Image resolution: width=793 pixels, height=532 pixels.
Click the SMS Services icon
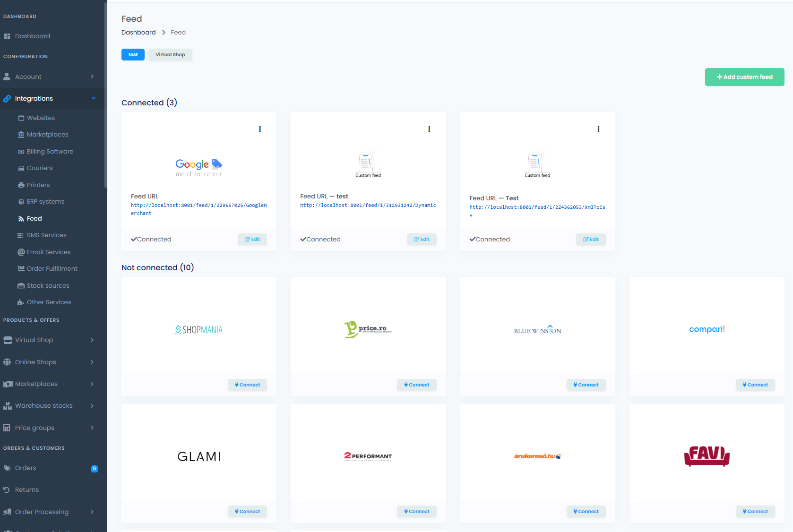point(21,235)
